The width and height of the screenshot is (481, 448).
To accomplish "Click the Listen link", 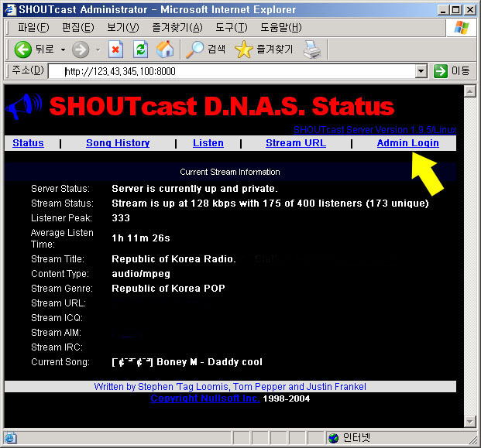I will coord(208,143).
